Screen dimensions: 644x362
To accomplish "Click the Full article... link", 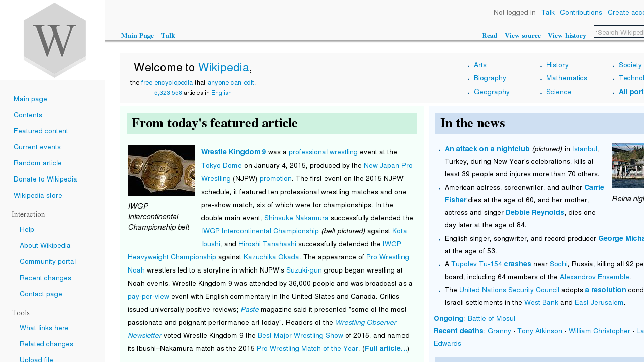I will [386, 349].
